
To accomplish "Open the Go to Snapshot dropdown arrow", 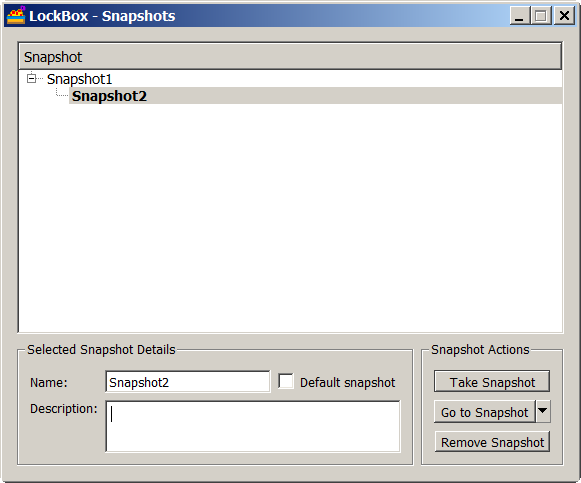I will click(542, 411).
